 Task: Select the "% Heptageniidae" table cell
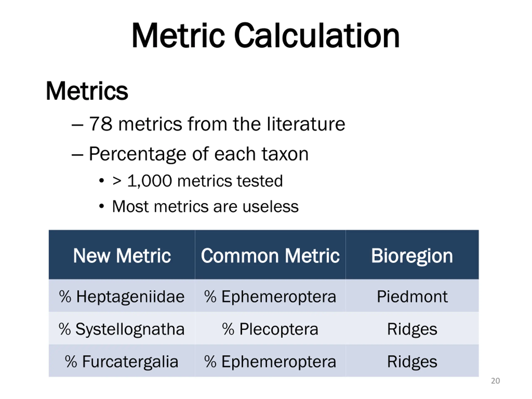click(122, 297)
